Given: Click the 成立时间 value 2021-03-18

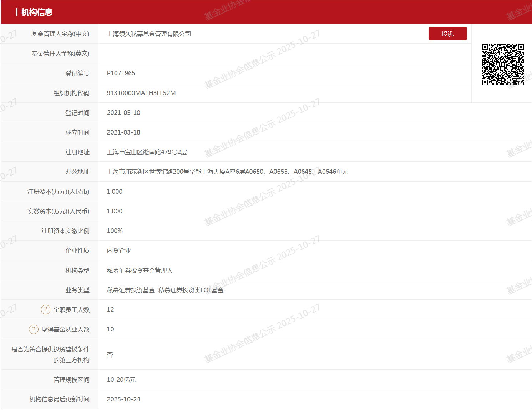Looking at the screenshot, I should tap(123, 132).
